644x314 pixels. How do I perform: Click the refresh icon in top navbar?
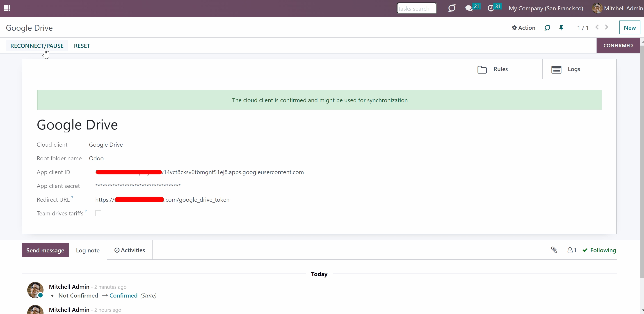click(x=452, y=8)
